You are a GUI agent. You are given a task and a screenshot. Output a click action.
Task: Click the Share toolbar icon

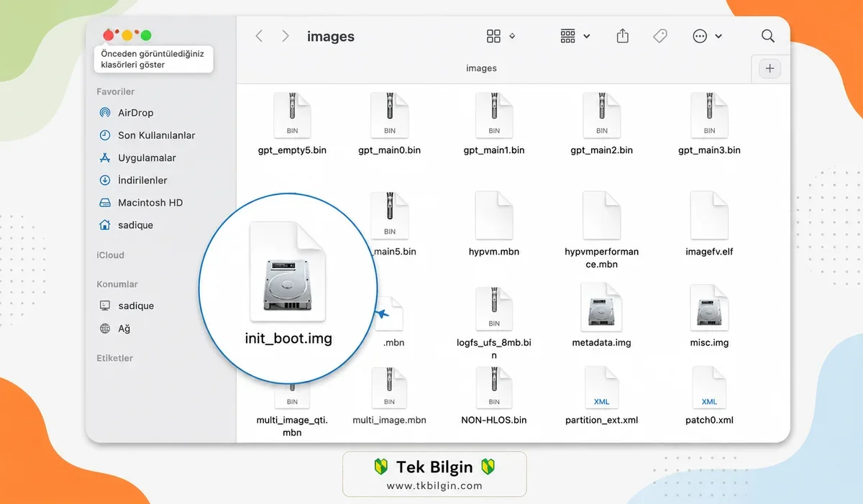coord(623,36)
